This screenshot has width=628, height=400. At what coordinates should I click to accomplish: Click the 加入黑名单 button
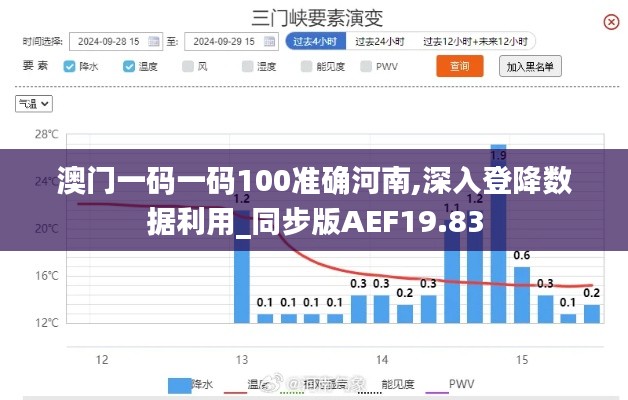tap(530, 66)
